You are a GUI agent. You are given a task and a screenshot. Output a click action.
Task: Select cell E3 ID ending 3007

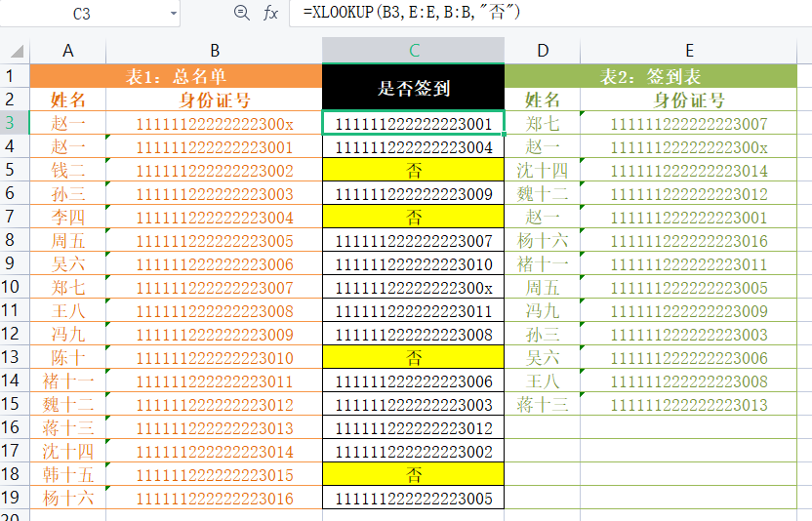pyautogui.click(x=689, y=123)
